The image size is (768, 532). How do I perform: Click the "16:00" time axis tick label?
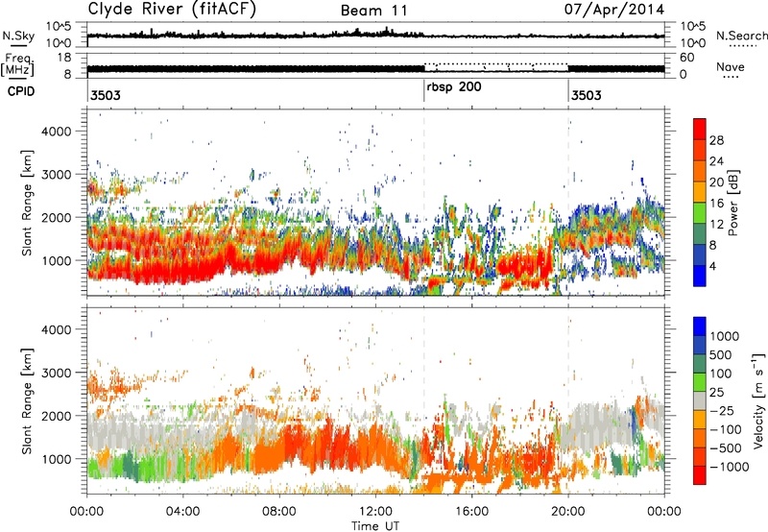(471, 512)
